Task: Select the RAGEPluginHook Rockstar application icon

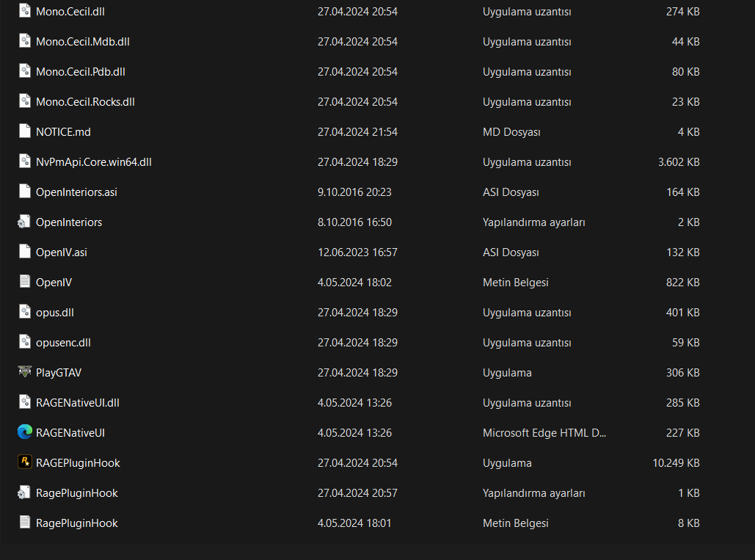Action: pos(24,462)
